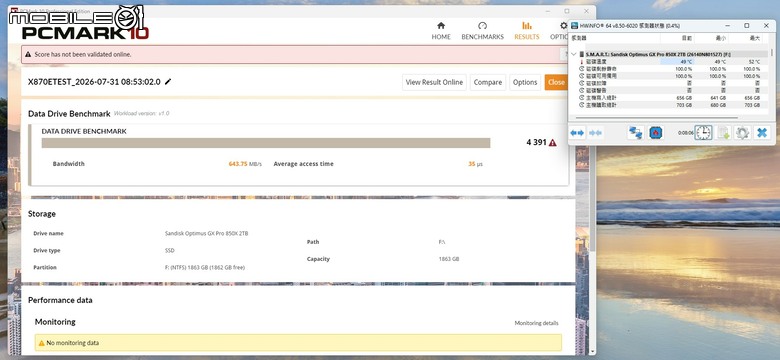Screen dimensions: 780x360
Task: Open OPTIONS gear tab in PCMark
Action: 560,31
